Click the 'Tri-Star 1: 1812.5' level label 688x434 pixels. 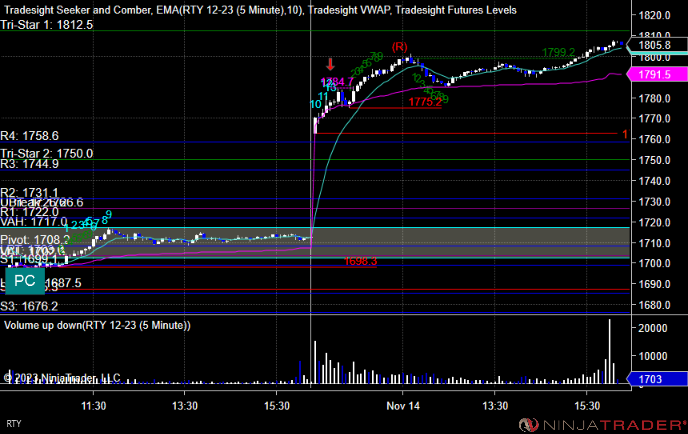point(47,25)
